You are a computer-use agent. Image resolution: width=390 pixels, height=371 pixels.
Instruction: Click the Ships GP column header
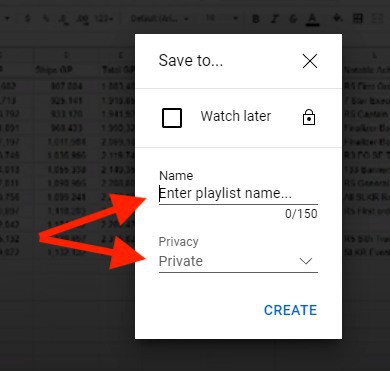point(54,70)
